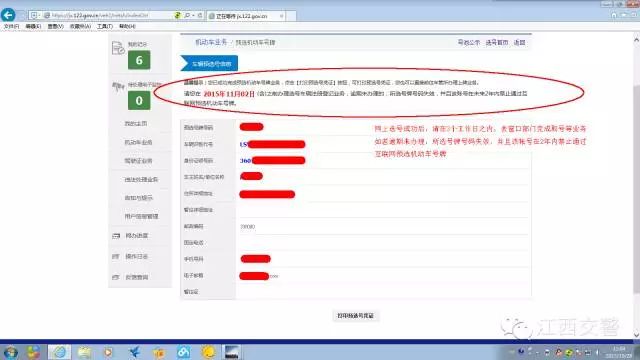Click the 操作日志 sidebar icon
This screenshot has height=360, width=640.
point(116,256)
